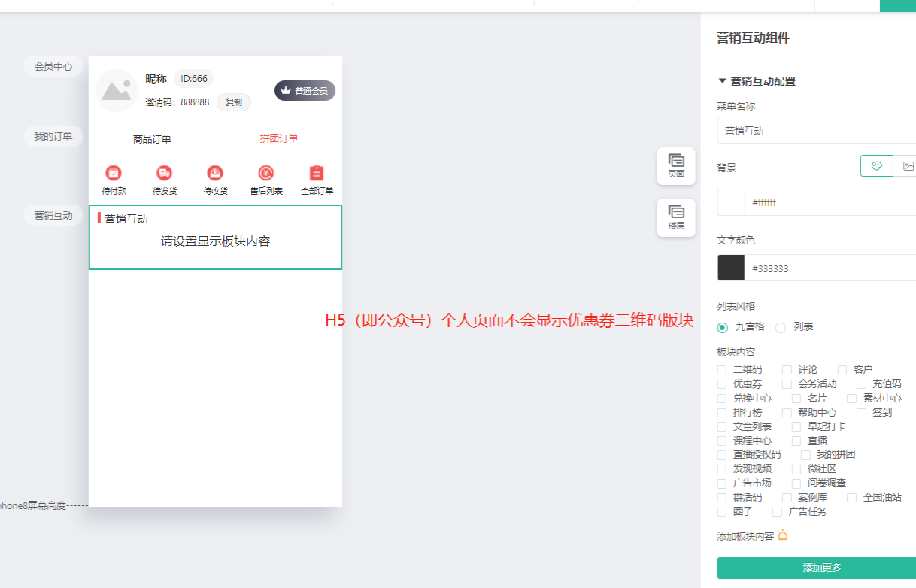
Task: Select the palette color background mode icon
Action: coord(876,166)
